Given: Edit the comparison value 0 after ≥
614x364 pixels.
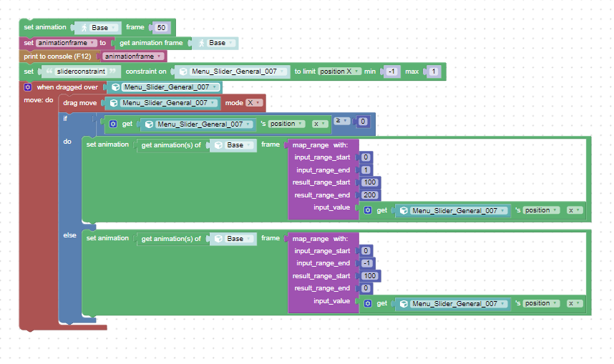Looking at the screenshot, I should 363,122.
